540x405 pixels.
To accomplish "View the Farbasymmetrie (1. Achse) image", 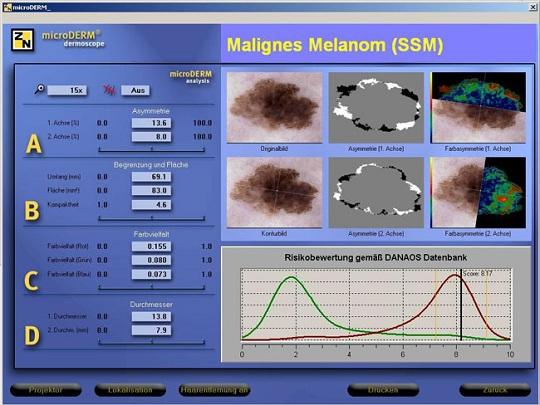I will [478, 107].
